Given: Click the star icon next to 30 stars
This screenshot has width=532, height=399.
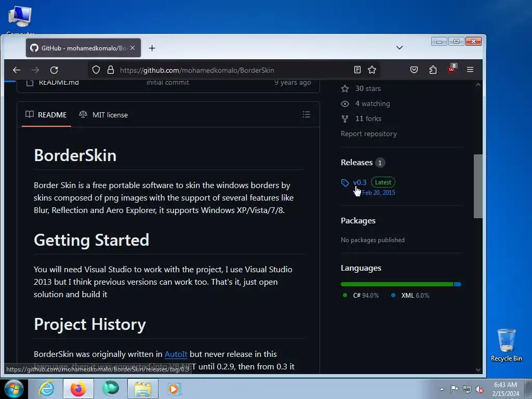Looking at the screenshot, I should click(345, 89).
